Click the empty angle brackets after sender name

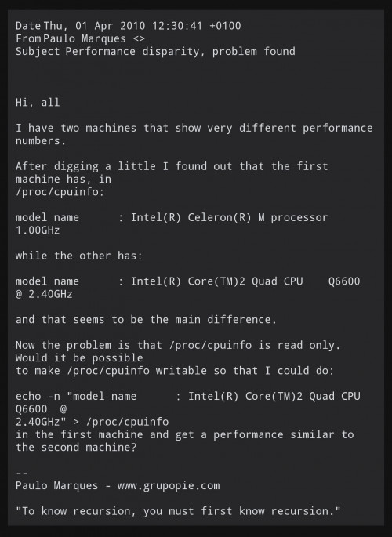[x=139, y=38]
